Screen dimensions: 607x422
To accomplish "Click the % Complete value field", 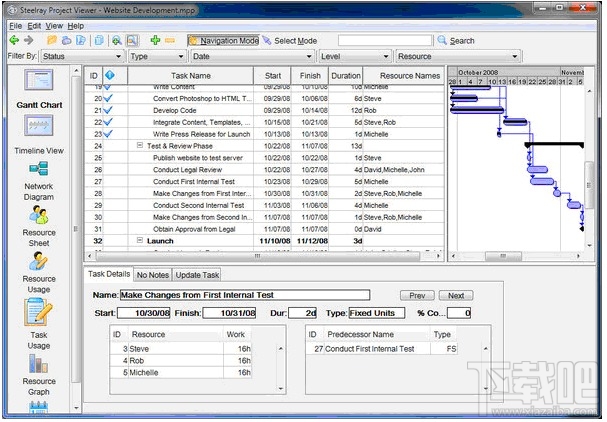I will point(459,313).
